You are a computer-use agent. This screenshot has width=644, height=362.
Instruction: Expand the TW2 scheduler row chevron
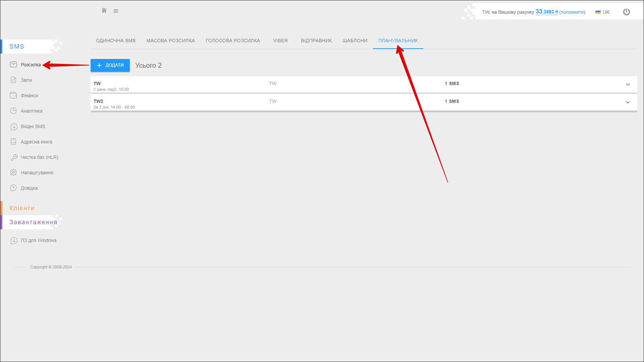(628, 102)
